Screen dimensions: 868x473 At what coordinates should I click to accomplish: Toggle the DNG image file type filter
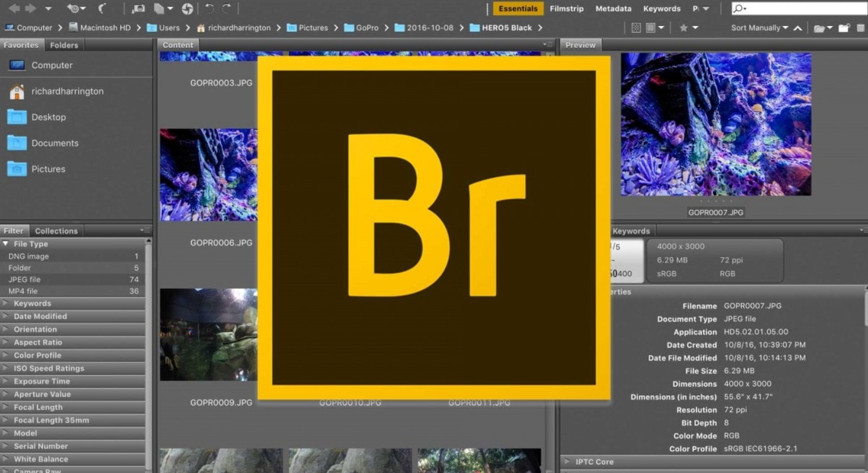(x=72, y=257)
